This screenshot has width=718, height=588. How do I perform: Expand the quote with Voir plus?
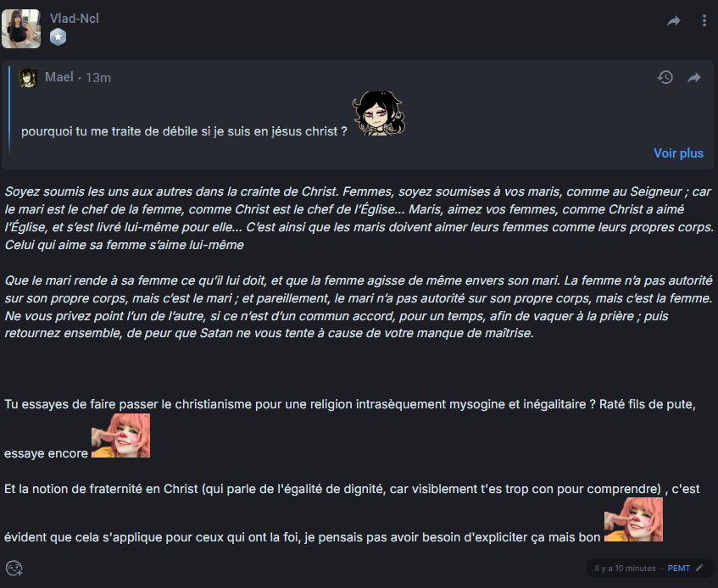678,153
